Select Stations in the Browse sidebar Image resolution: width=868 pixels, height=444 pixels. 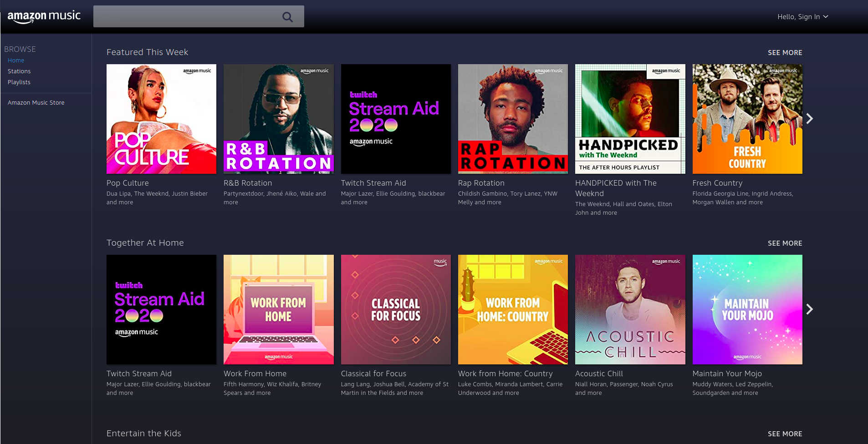pyautogui.click(x=19, y=71)
